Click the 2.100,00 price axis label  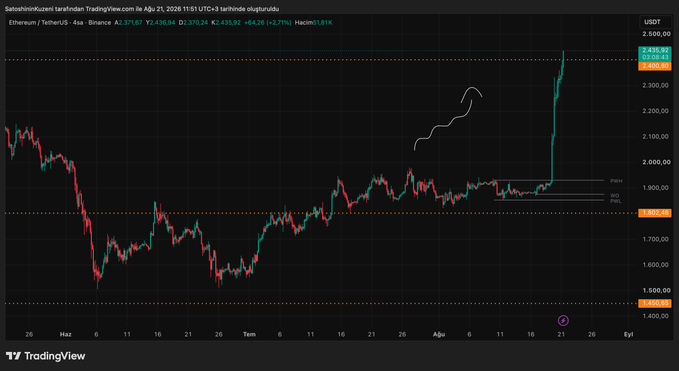pyautogui.click(x=656, y=136)
